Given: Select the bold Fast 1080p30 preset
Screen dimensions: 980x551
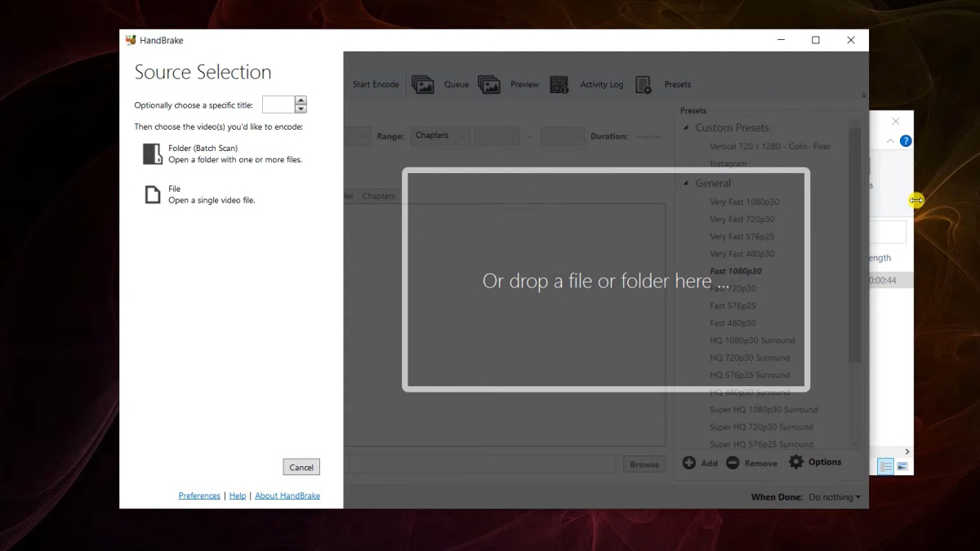Looking at the screenshot, I should pyautogui.click(x=736, y=271).
